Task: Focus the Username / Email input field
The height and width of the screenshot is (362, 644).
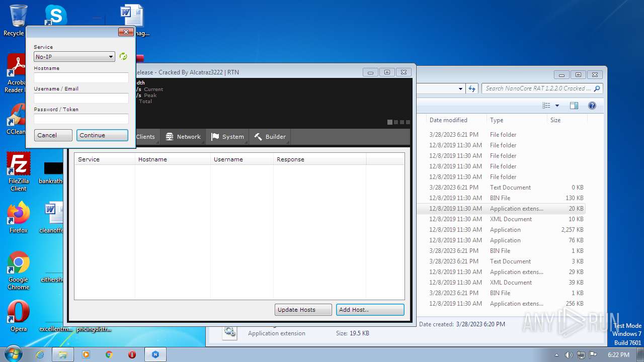Action: click(x=82, y=99)
